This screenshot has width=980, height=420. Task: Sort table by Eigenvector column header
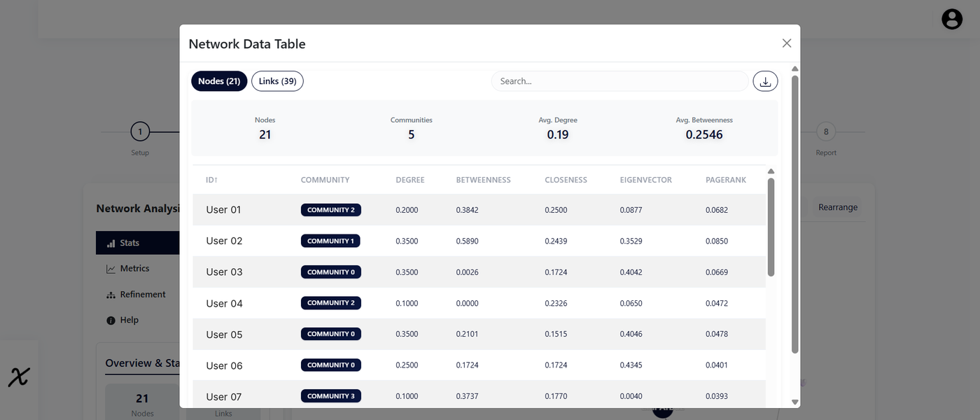pos(645,180)
